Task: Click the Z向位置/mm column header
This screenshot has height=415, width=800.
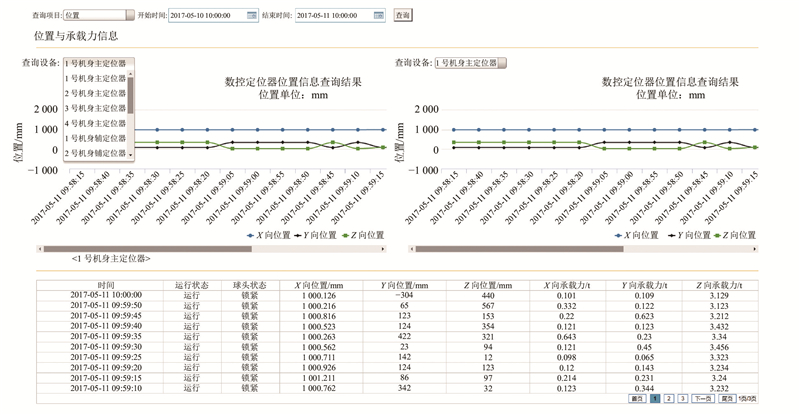Action: tap(488, 285)
